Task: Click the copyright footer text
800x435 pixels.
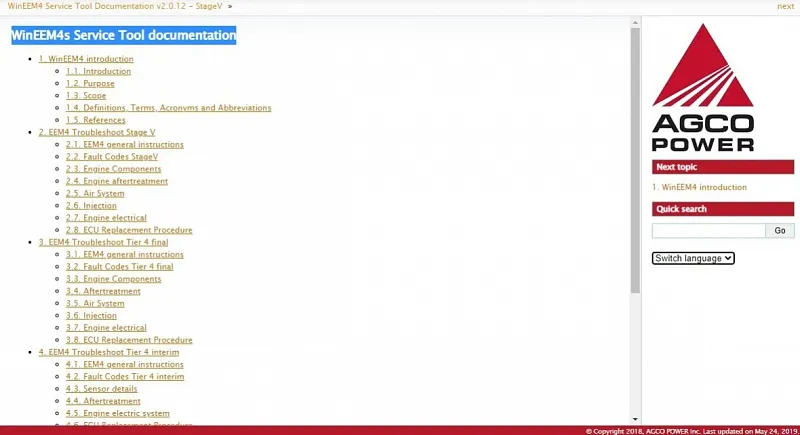Action: (691, 431)
